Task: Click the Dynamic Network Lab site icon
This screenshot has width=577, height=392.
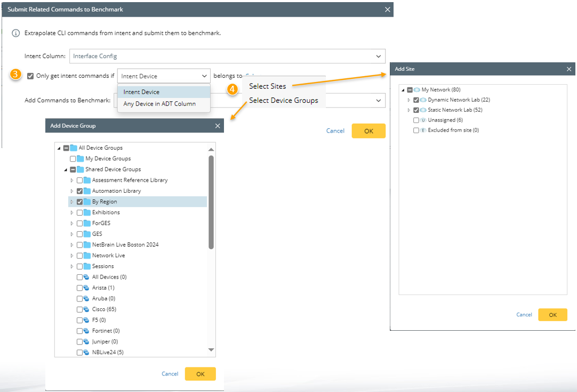Action: [x=423, y=100]
